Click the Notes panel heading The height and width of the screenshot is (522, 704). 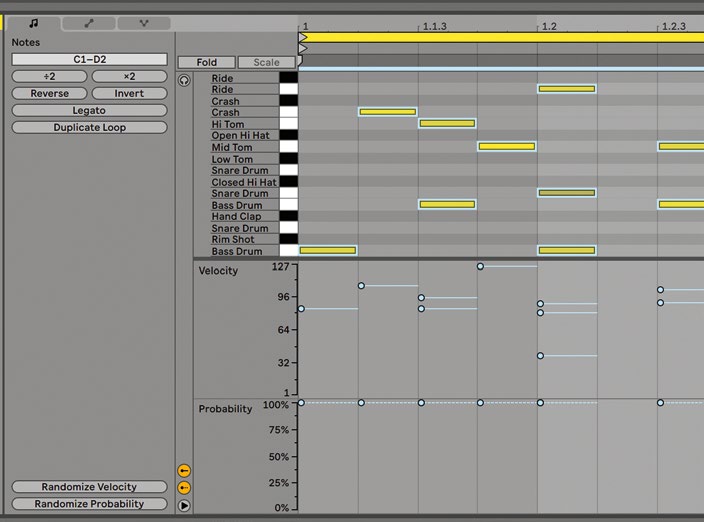[26, 42]
